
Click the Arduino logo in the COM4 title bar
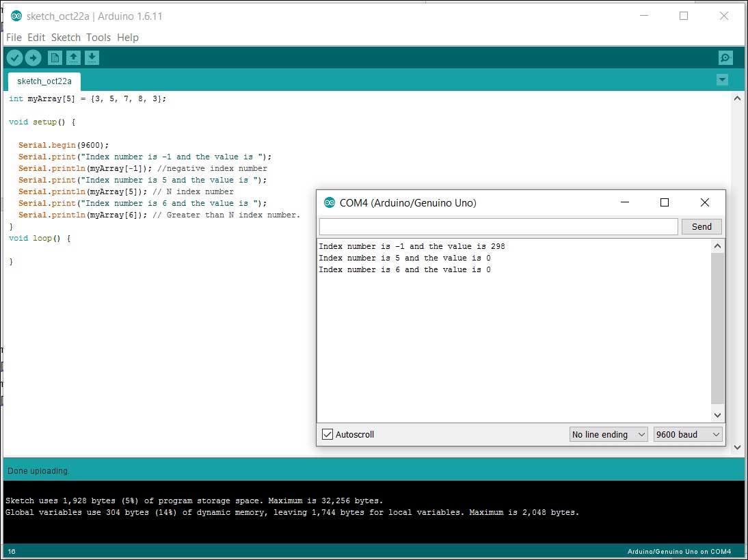tap(330, 202)
